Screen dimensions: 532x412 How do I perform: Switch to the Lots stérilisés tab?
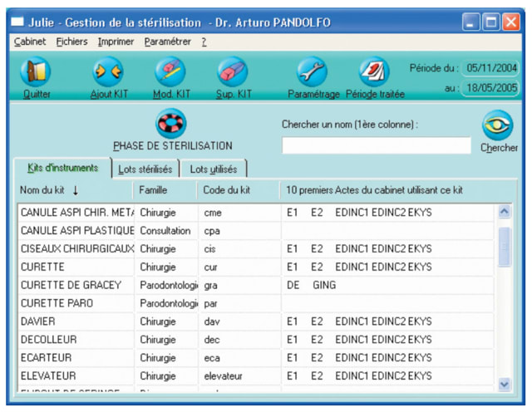[145, 169]
